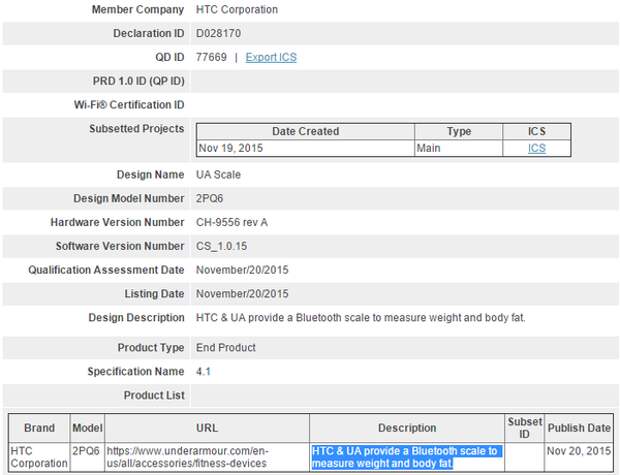
Task: Click the Description column header
Action: pos(407,428)
